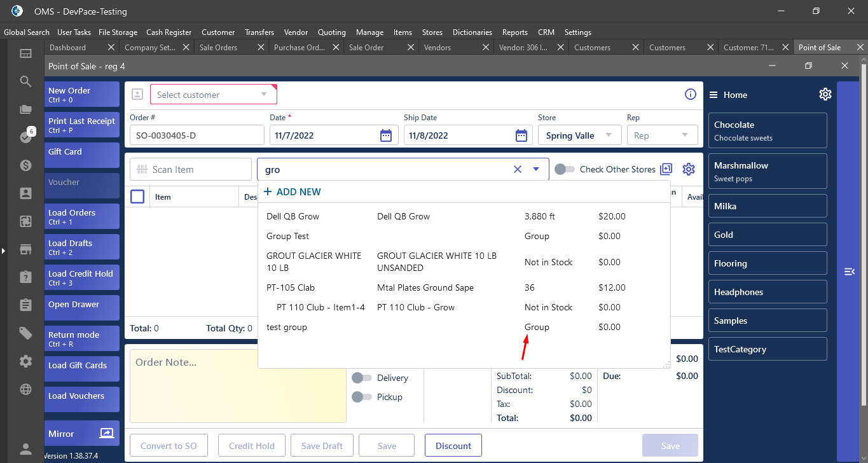Click the add-to-list icon next to Check Other Stores
Viewport: 868px width, 463px height.
click(x=666, y=169)
